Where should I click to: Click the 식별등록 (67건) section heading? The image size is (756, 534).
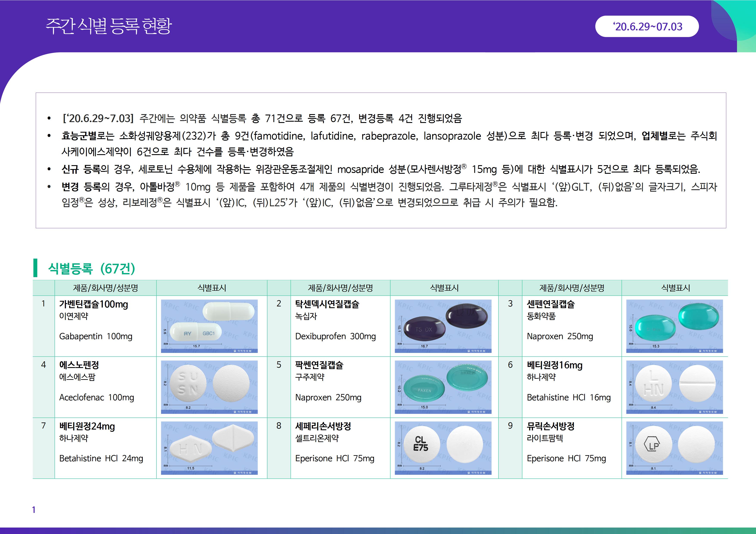[x=92, y=269]
